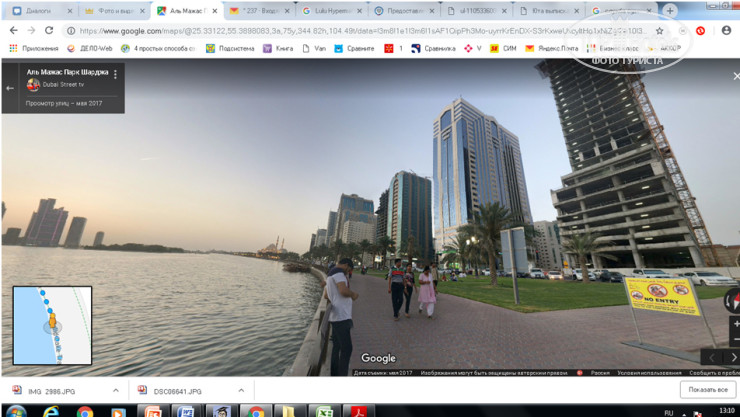Click the Показать все downloads button
Screen dimensions: 740x417
coord(706,390)
